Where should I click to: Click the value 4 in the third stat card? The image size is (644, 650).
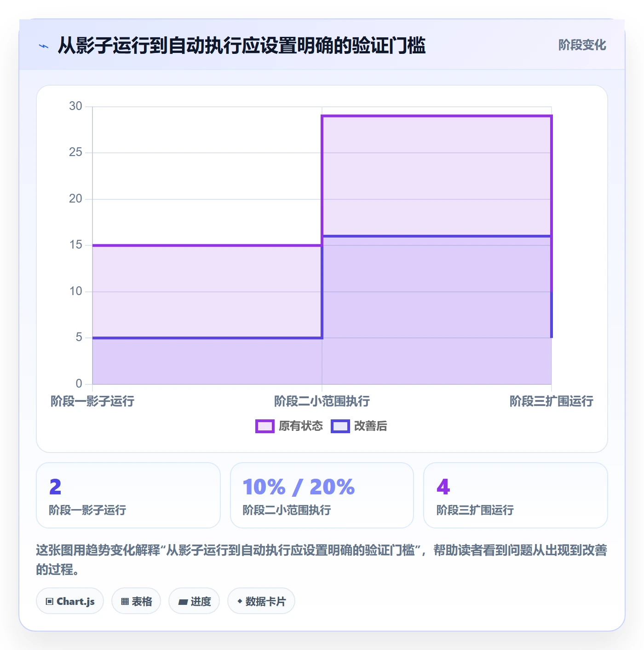pyautogui.click(x=443, y=487)
